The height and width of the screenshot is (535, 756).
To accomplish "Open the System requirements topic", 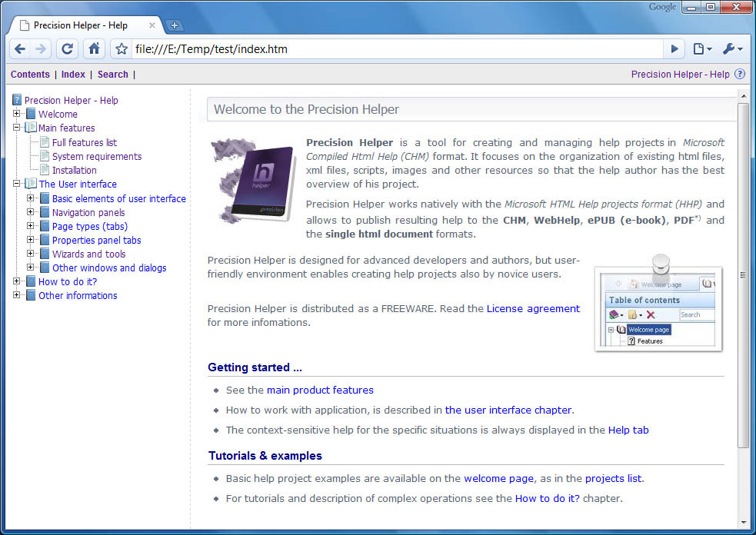I will pyautogui.click(x=97, y=156).
